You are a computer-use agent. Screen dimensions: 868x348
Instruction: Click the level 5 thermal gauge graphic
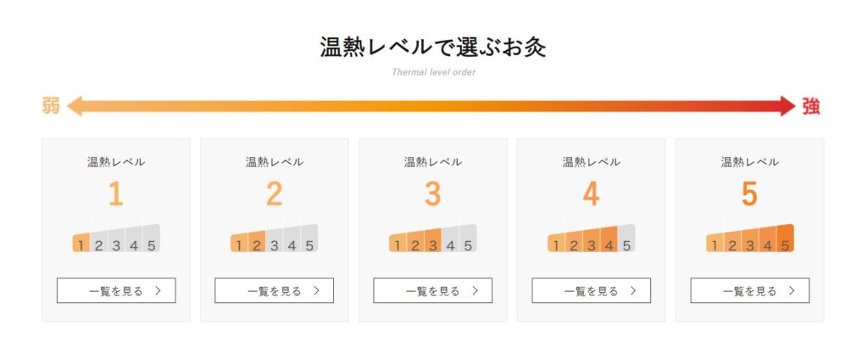750,238
